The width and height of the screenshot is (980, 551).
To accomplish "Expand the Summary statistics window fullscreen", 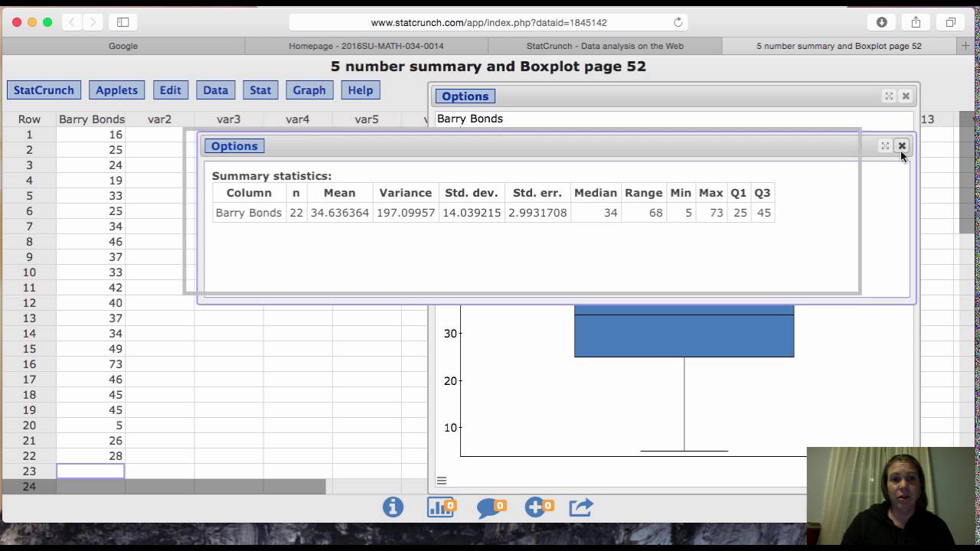I will [x=885, y=145].
